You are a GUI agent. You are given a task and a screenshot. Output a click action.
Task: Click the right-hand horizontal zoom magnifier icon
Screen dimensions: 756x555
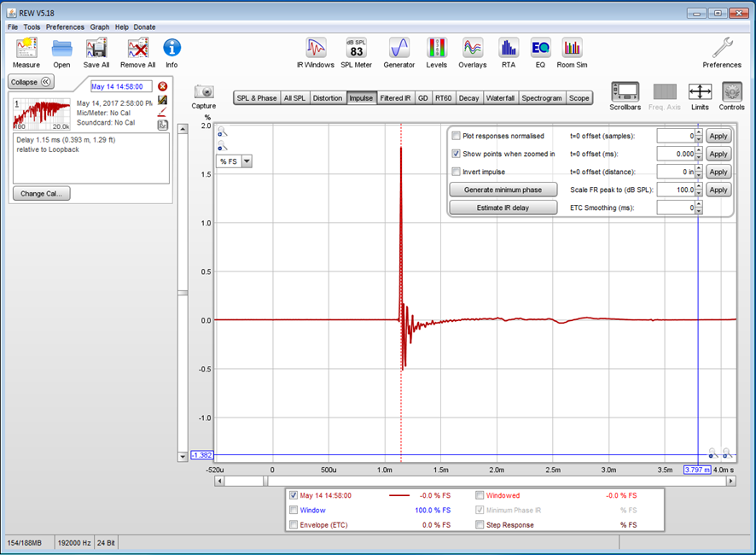tap(727, 453)
